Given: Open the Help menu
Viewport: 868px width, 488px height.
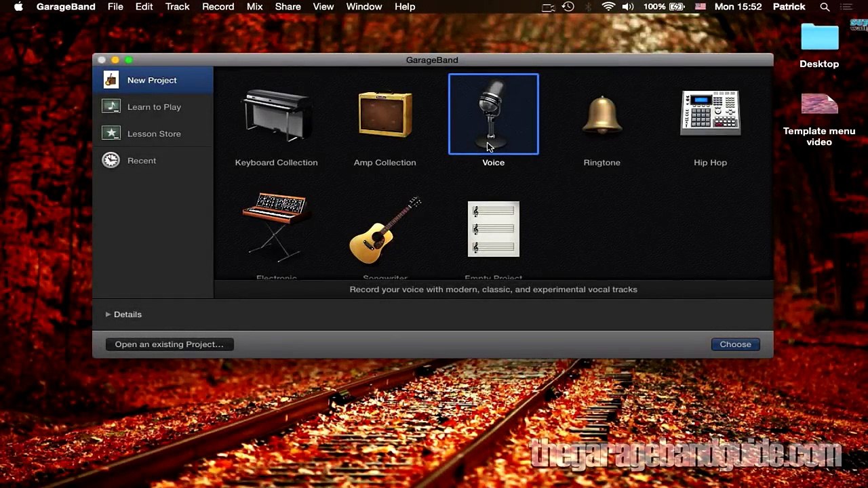Looking at the screenshot, I should point(405,7).
